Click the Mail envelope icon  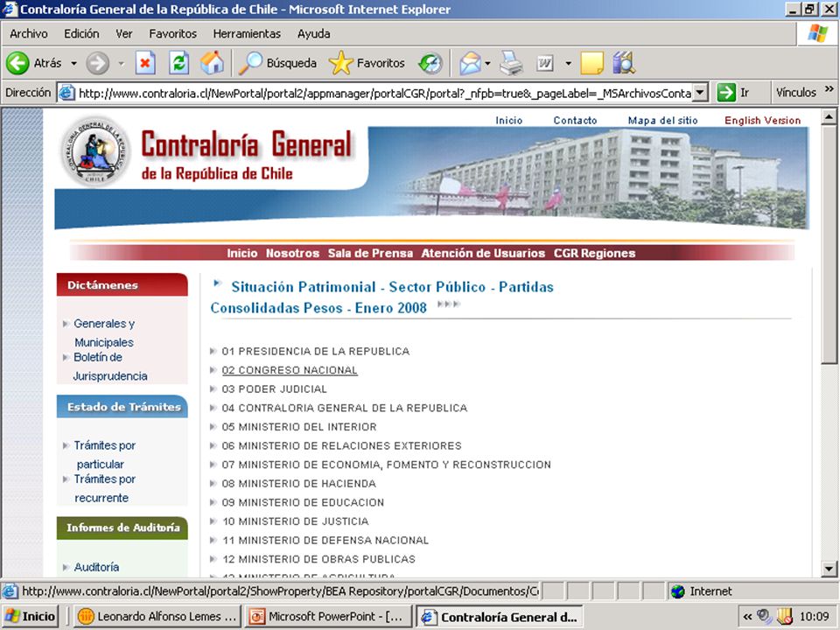click(470, 63)
